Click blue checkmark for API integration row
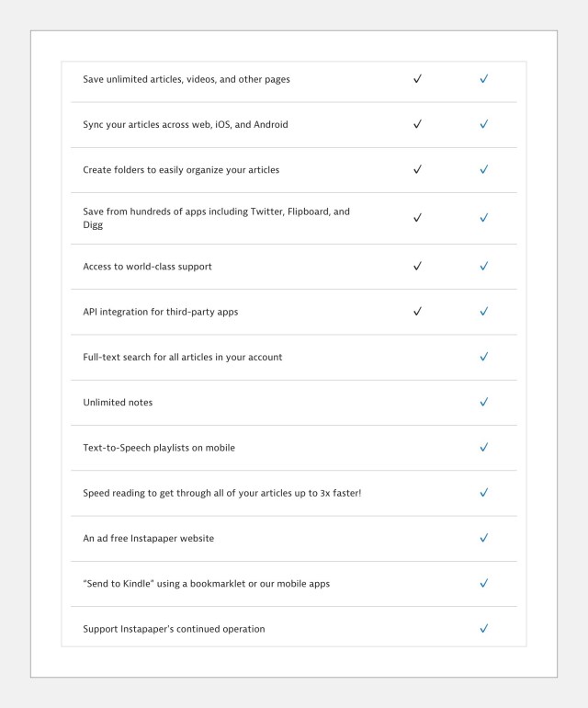588x708 pixels. 483,312
